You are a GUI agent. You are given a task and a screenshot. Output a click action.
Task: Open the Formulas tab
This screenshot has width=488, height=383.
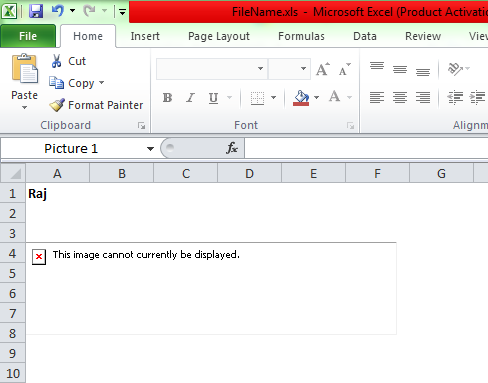point(301,36)
